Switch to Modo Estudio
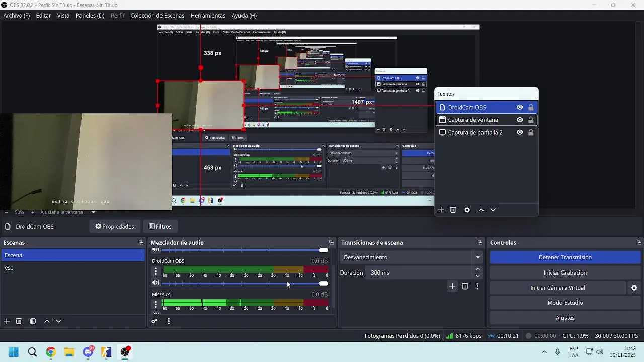The image size is (644, 362). (565, 303)
